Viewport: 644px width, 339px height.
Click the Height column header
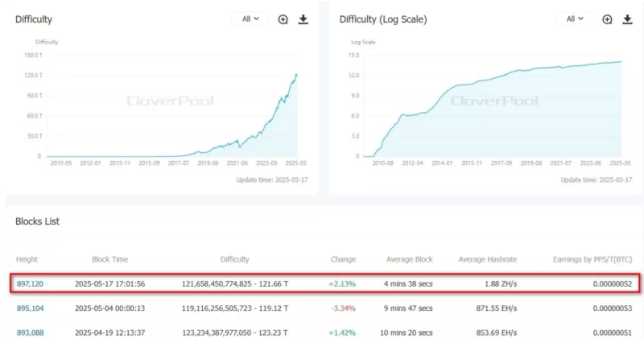click(x=27, y=259)
